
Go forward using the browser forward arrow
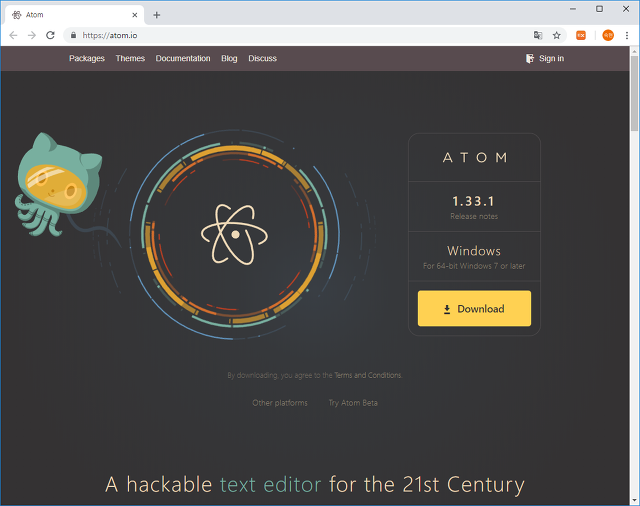pyautogui.click(x=32, y=36)
